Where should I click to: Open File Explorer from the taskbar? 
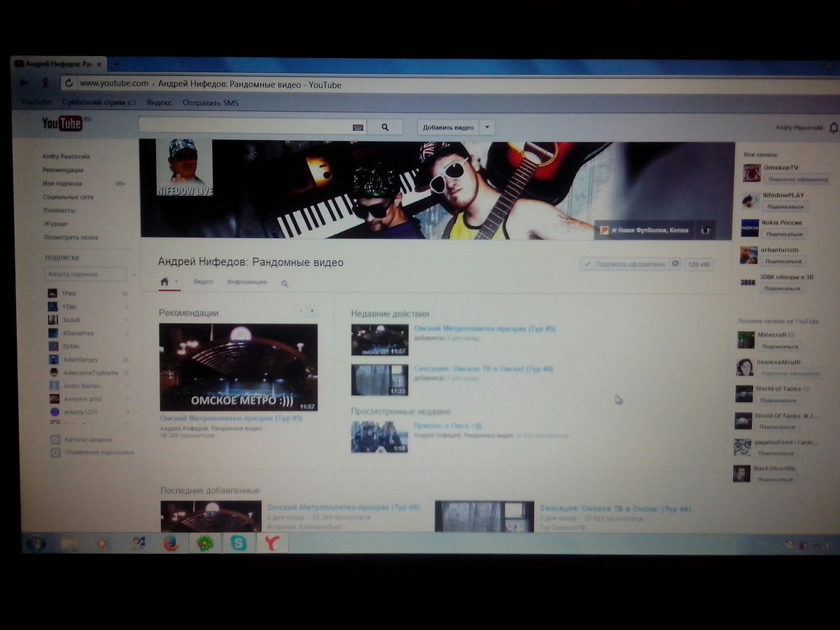click(x=70, y=543)
